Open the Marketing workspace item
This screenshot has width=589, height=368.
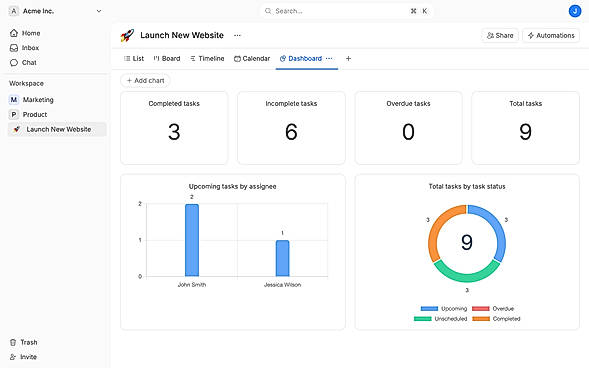57,100
